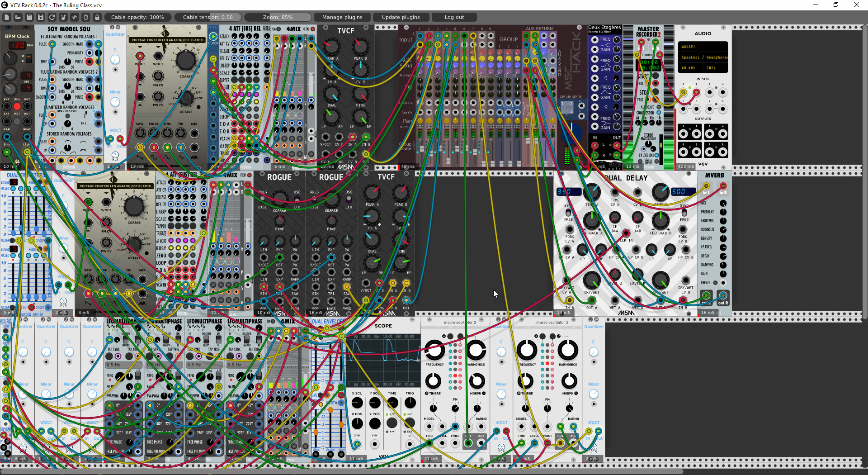
Task: Open the Speakers / Headphones device selector
Action: pyautogui.click(x=703, y=57)
